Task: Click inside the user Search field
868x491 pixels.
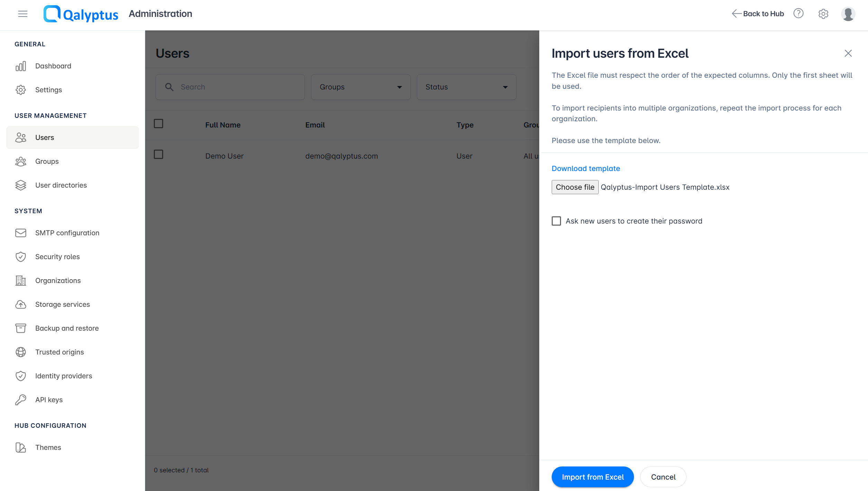Action: click(x=230, y=87)
